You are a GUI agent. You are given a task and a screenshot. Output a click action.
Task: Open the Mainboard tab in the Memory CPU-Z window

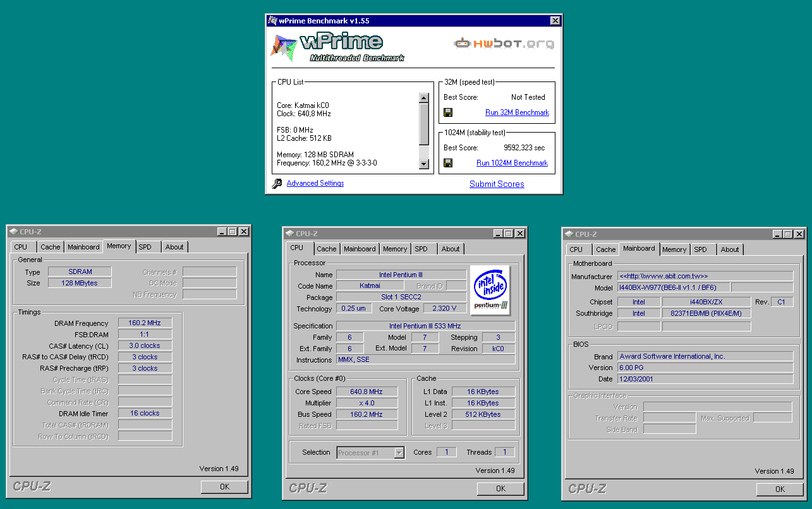pyautogui.click(x=83, y=247)
